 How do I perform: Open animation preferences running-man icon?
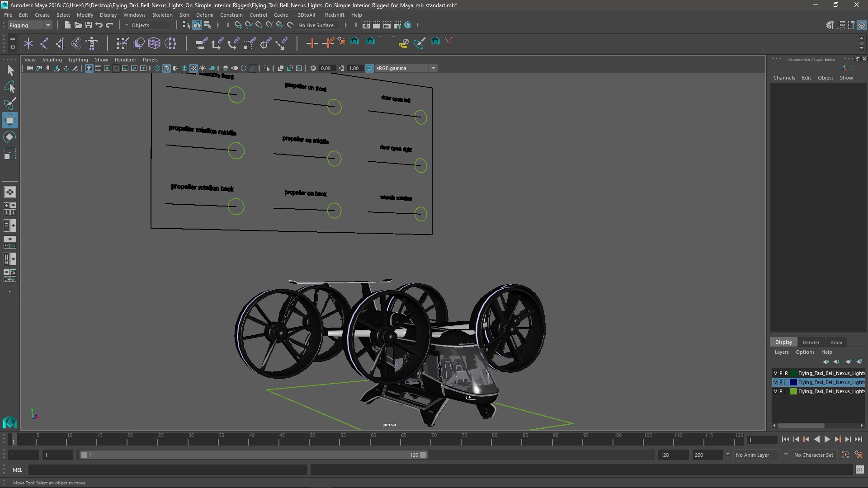coord(859,455)
